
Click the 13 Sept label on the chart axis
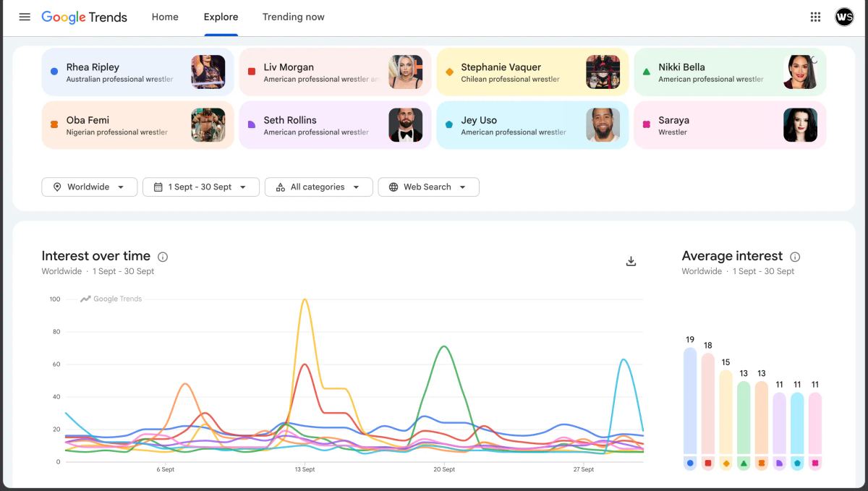click(x=305, y=469)
